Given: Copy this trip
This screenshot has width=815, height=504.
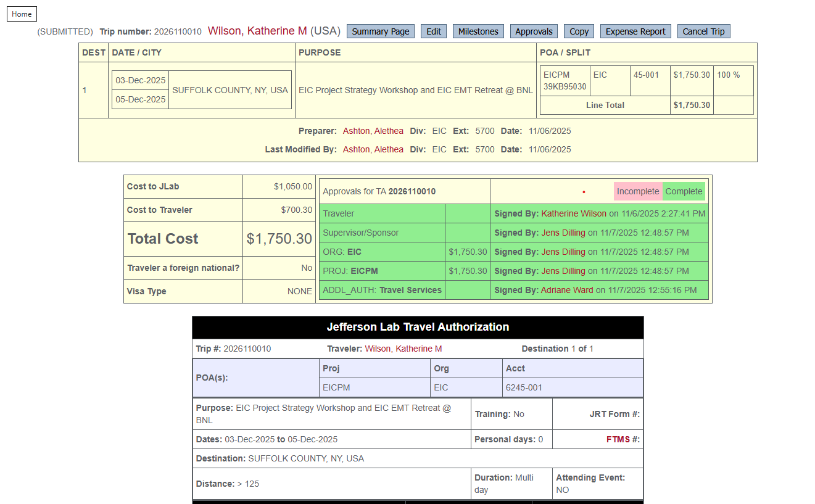Looking at the screenshot, I should 579,31.
